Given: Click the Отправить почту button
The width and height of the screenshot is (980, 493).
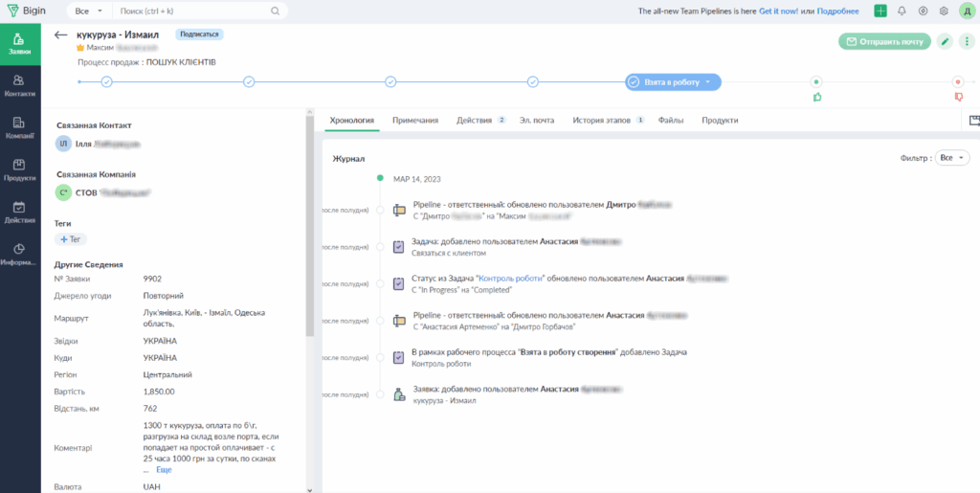Looking at the screenshot, I should point(883,41).
